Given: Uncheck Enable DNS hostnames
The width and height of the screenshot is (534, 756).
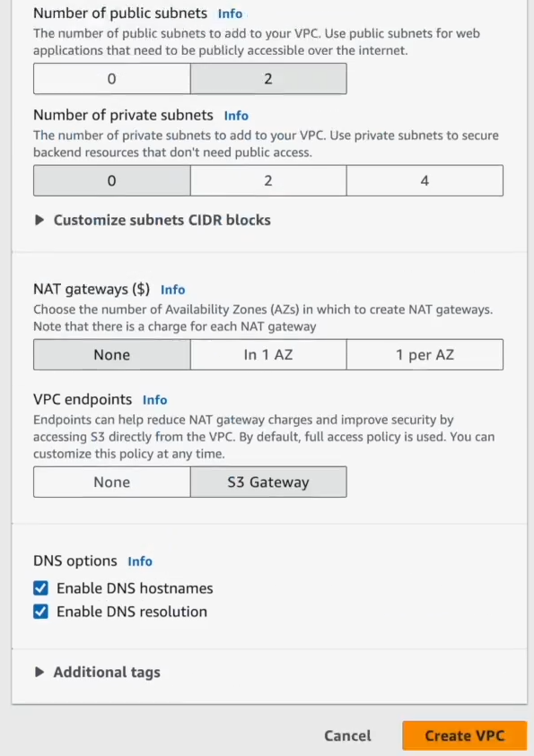Looking at the screenshot, I should click(x=40, y=588).
